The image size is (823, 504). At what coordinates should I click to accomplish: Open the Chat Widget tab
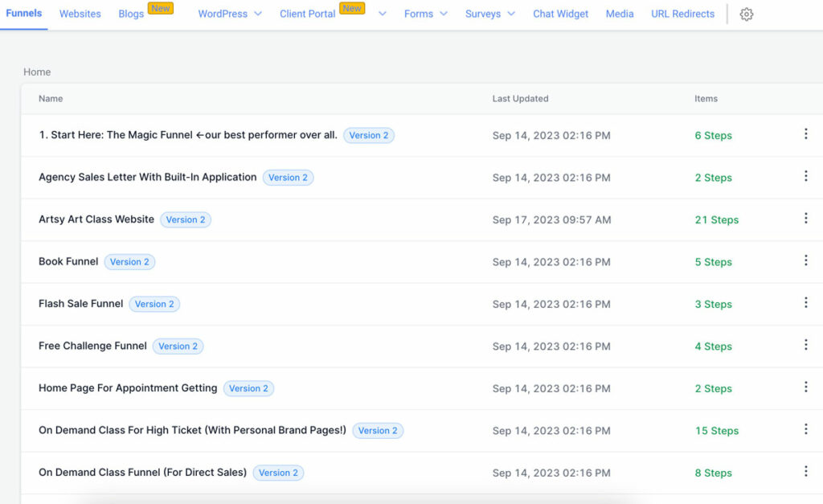click(560, 14)
